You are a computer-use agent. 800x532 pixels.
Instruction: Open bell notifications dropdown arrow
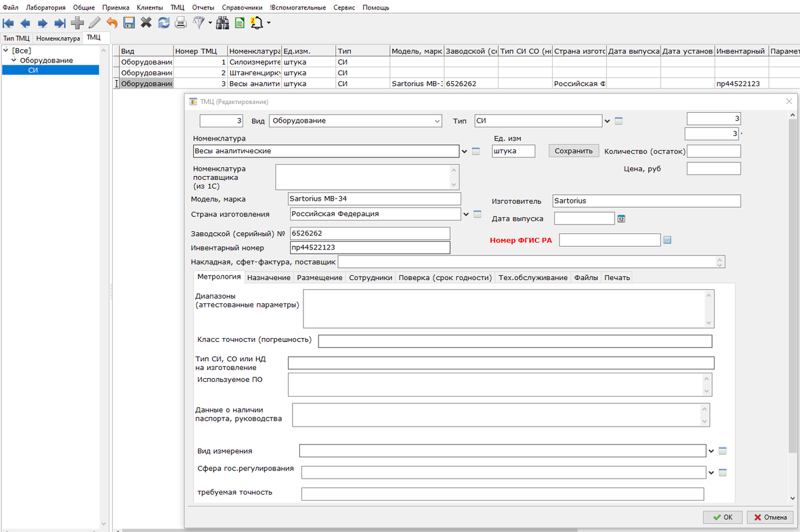[x=269, y=23]
